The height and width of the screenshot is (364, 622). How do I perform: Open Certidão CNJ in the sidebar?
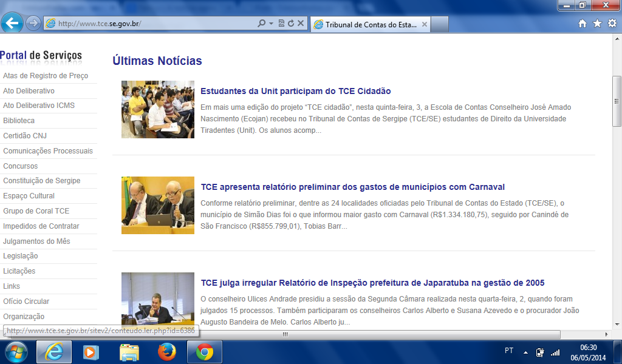[x=25, y=135]
